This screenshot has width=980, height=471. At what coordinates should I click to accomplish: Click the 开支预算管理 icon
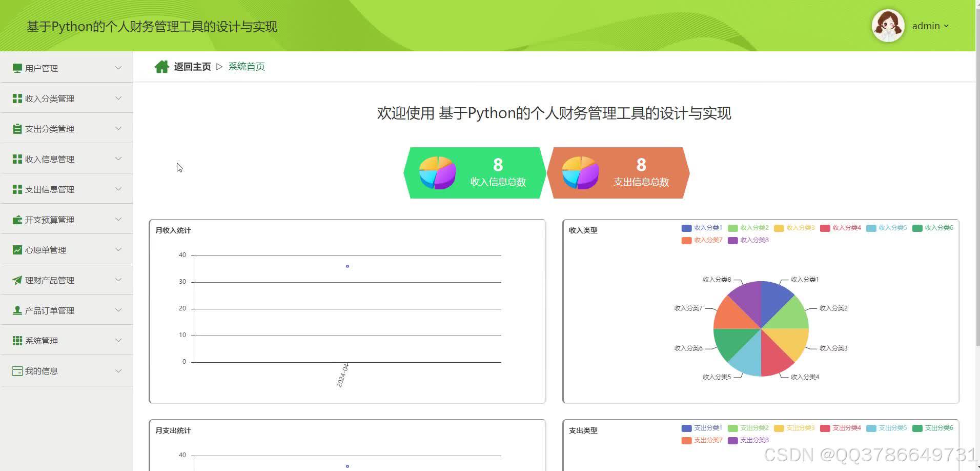16,219
